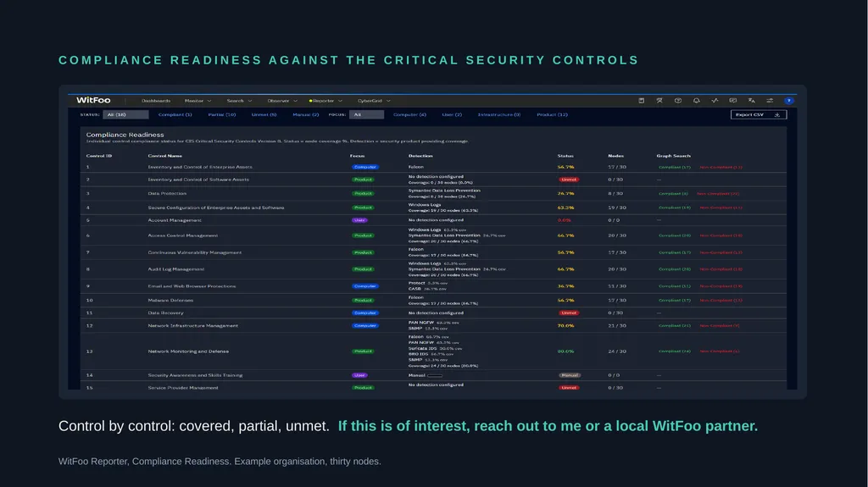Expand the Reporter dropdown menu

pyautogui.click(x=325, y=101)
